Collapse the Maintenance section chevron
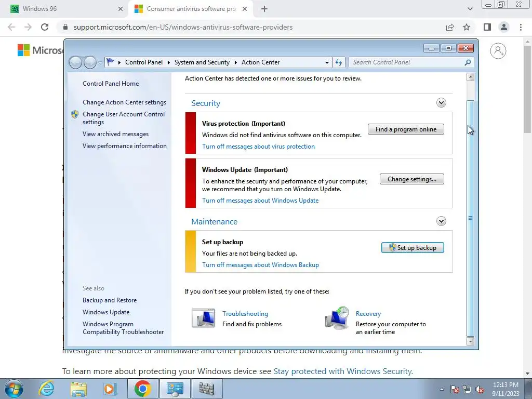 click(x=441, y=221)
